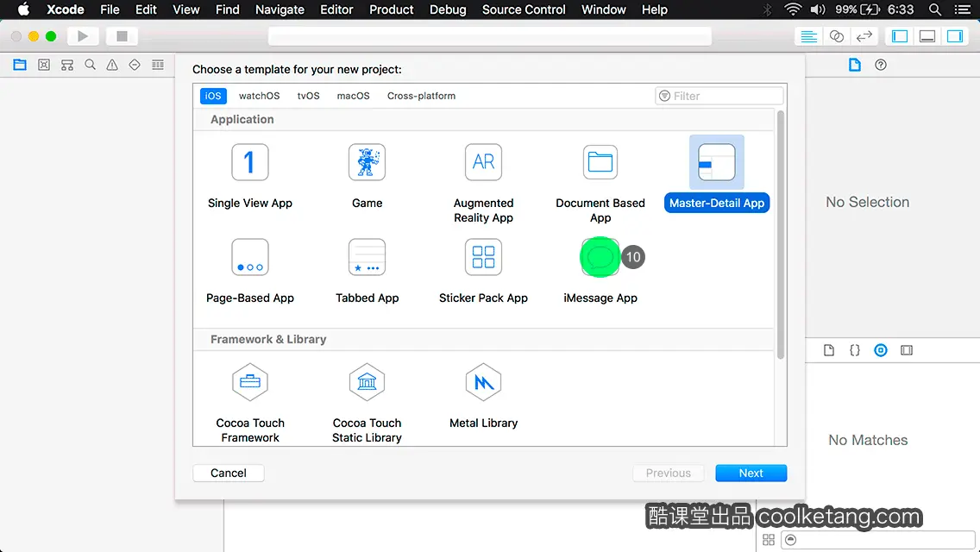Open the Xcode application menu
The width and height of the screenshot is (980, 552).
coord(65,9)
